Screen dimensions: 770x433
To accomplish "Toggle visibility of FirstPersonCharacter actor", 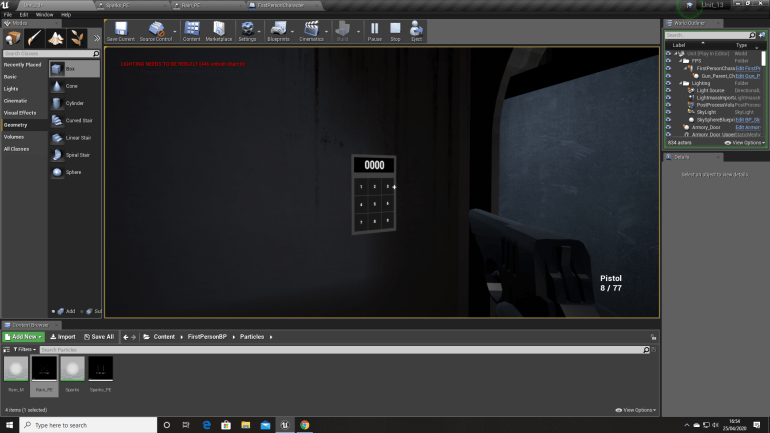I will point(668,68).
